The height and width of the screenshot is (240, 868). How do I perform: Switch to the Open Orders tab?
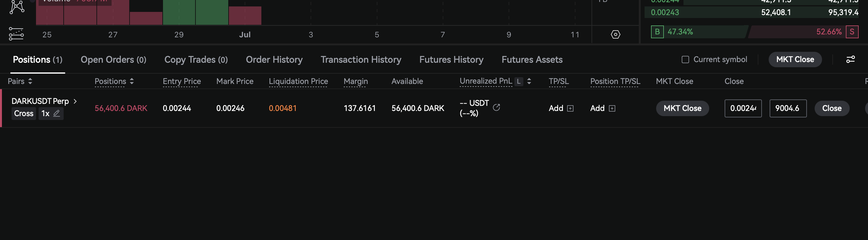(113, 60)
